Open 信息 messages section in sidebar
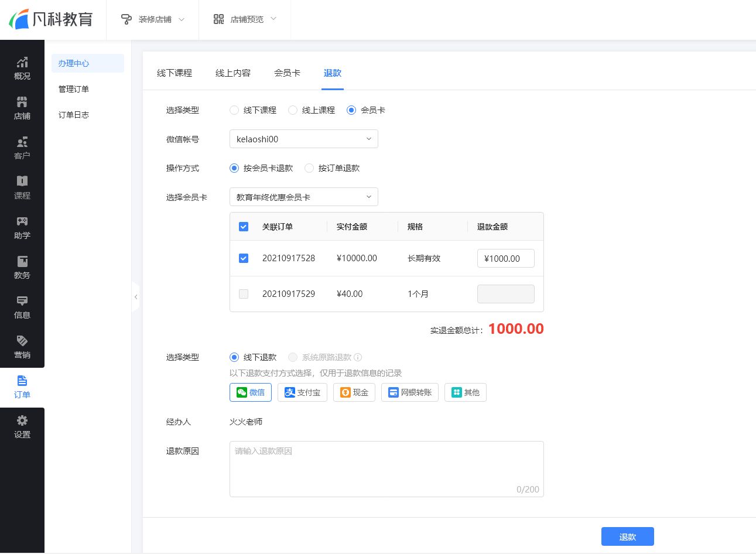The height and width of the screenshot is (554, 756). (x=22, y=308)
